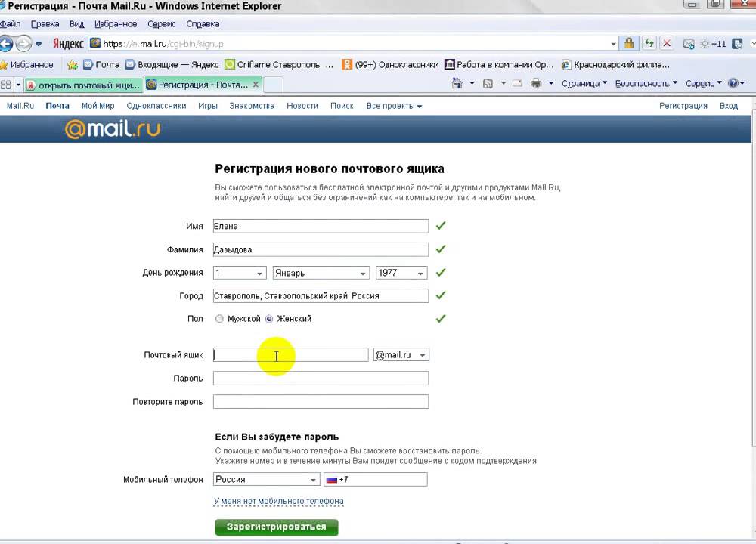The image size is (756, 544).
Task: Open the birth month Январь dropdown
Action: pyautogui.click(x=321, y=273)
